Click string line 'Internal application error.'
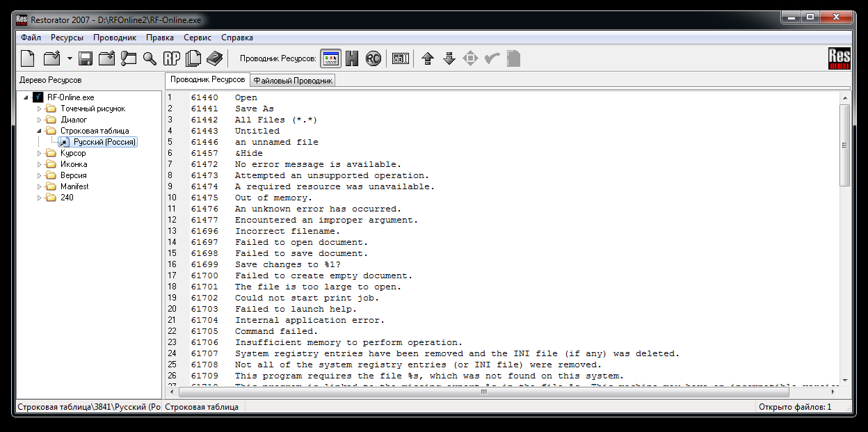868x432 pixels. 310,320
